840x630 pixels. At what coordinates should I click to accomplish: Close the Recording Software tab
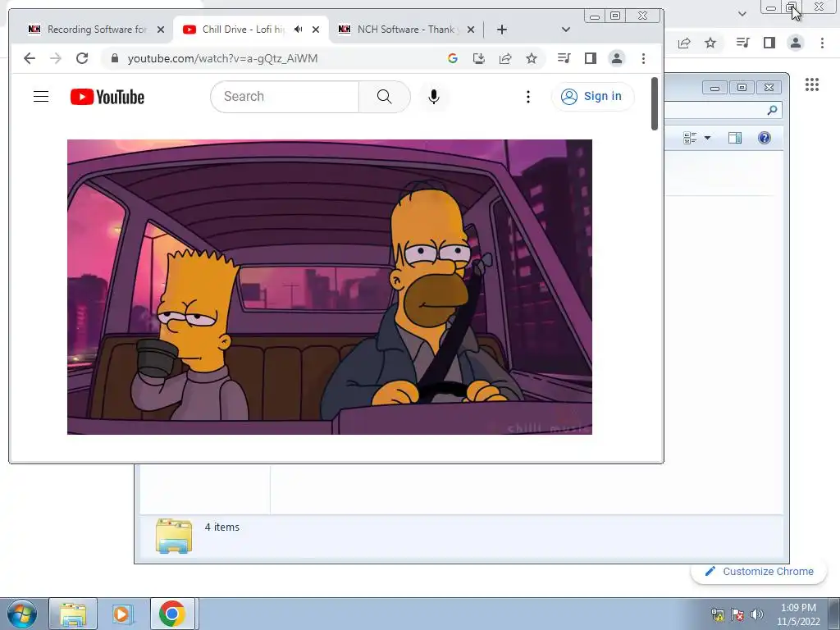161,30
